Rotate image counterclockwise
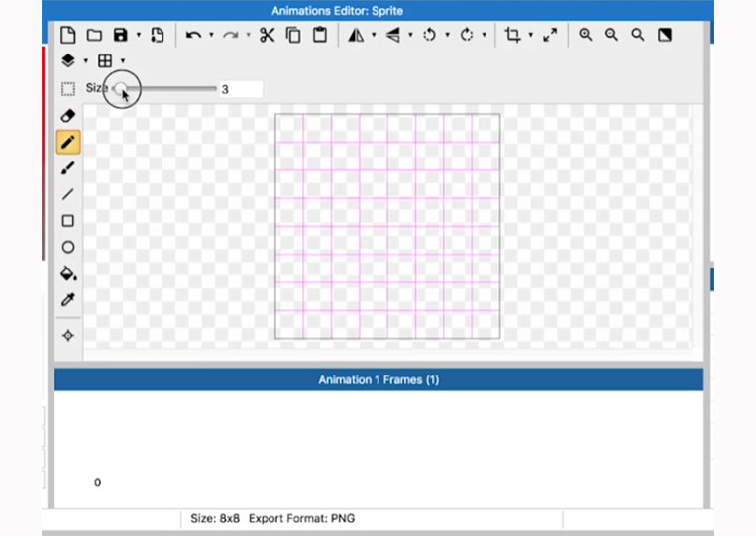This screenshot has width=756, height=536. click(429, 35)
